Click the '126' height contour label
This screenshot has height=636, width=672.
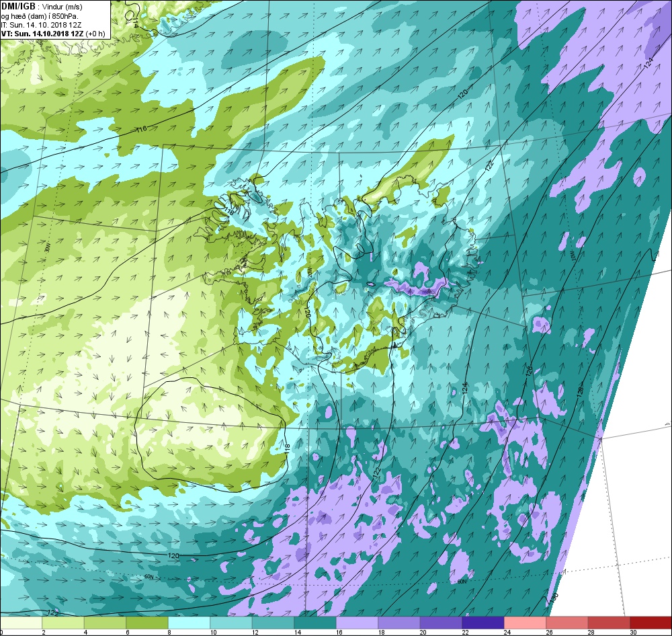[530, 371]
